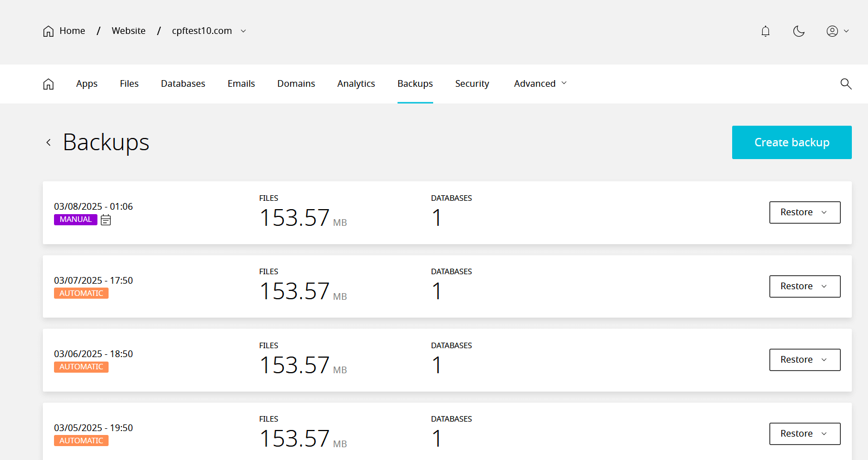Expand the Advanced menu
868x460 pixels.
point(540,83)
